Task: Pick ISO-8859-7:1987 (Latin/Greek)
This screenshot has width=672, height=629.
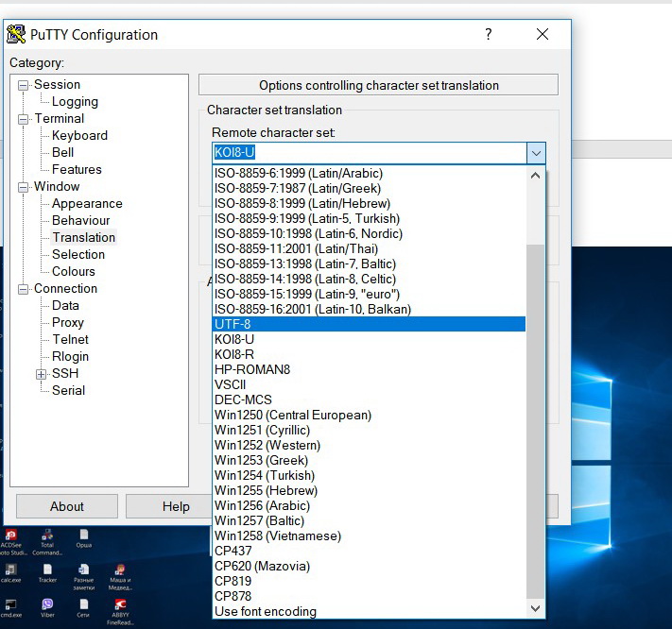Action: (369, 188)
